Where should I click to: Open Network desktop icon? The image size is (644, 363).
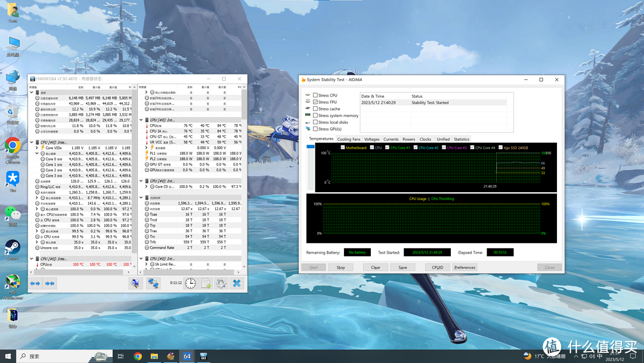(x=13, y=80)
